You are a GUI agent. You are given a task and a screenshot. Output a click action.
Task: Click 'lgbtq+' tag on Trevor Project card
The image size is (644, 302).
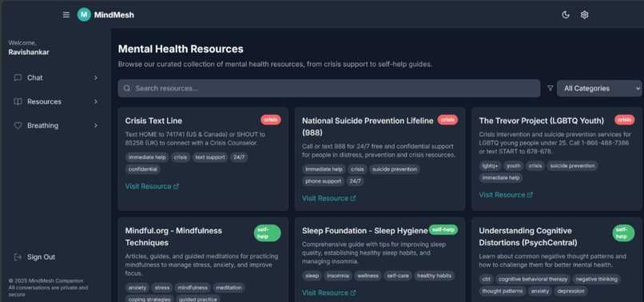click(x=490, y=166)
